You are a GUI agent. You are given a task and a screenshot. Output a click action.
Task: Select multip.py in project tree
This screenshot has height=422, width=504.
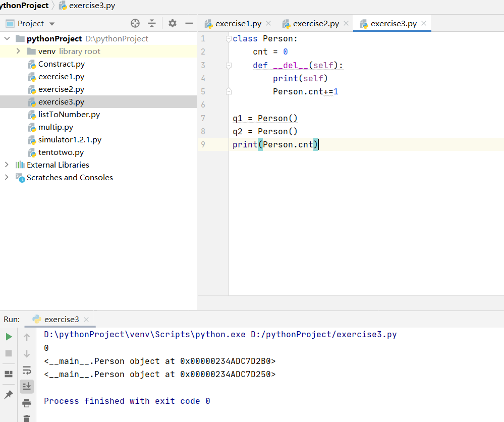tap(55, 127)
